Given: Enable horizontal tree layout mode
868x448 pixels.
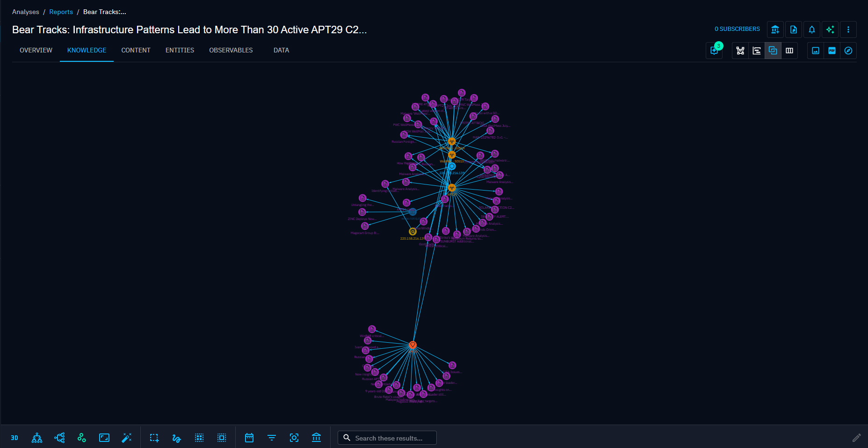Looking at the screenshot, I should (59, 438).
